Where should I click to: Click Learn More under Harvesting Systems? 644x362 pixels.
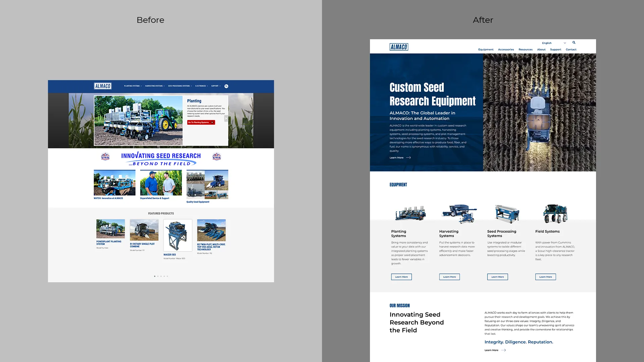coord(449,277)
